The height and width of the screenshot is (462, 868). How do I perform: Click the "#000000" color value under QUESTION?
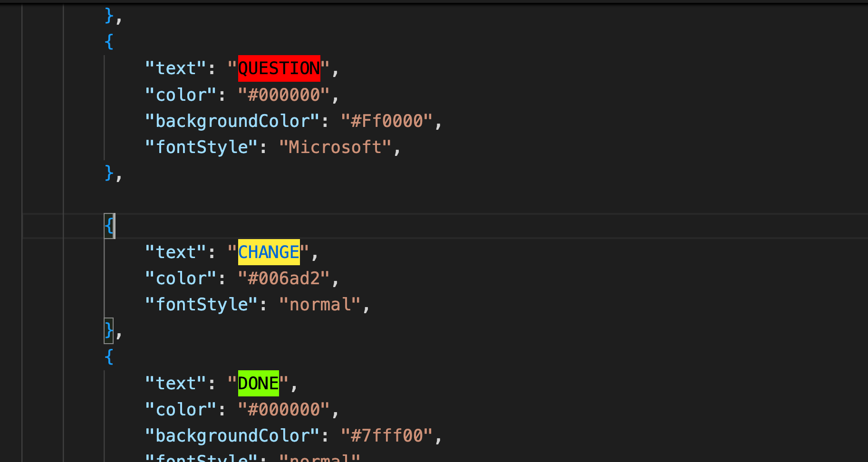(284, 95)
